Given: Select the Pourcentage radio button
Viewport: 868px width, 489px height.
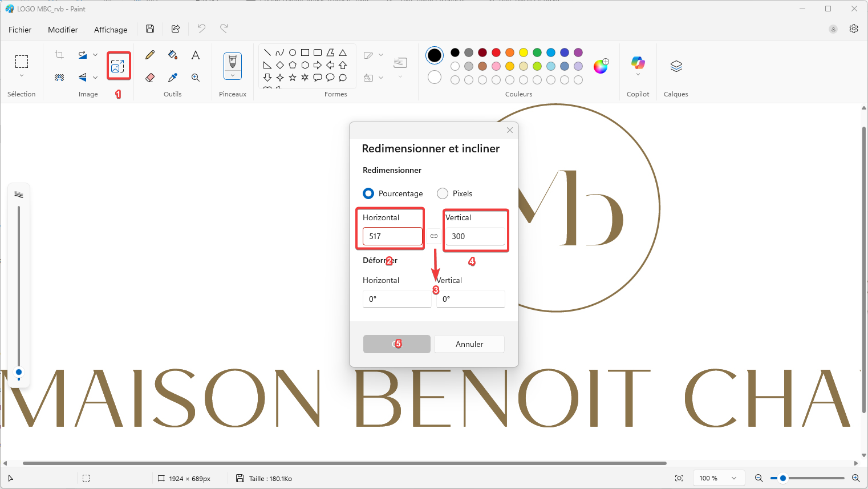Looking at the screenshot, I should pyautogui.click(x=368, y=193).
